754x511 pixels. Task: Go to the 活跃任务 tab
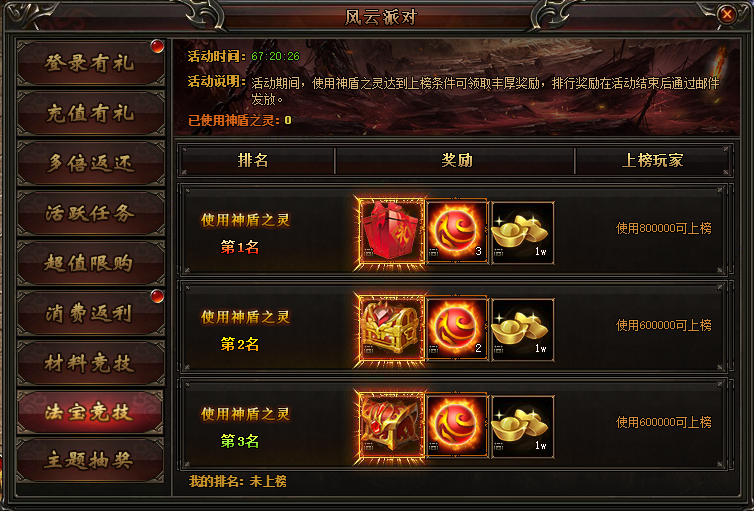pos(91,213)
